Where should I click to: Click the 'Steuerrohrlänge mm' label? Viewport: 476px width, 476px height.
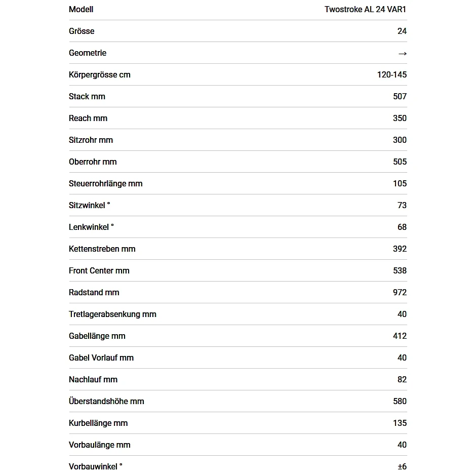click(105, 183)
